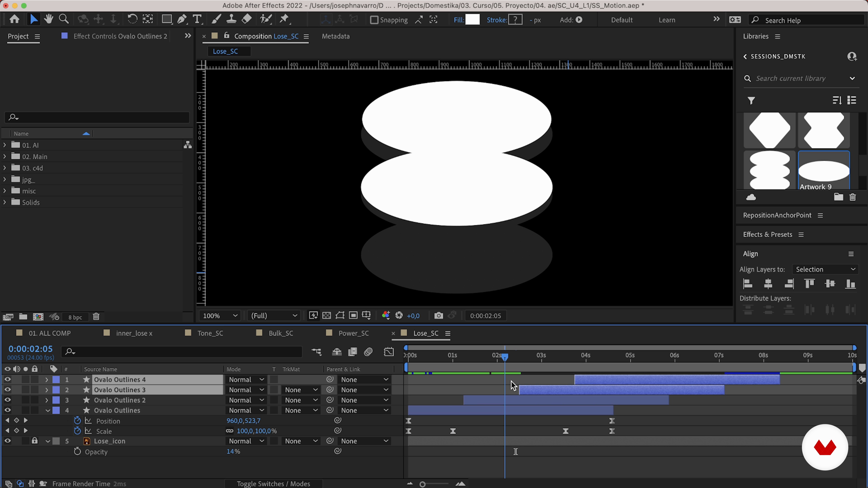
Task: Select the Type tool
Action: pos(197,19)
